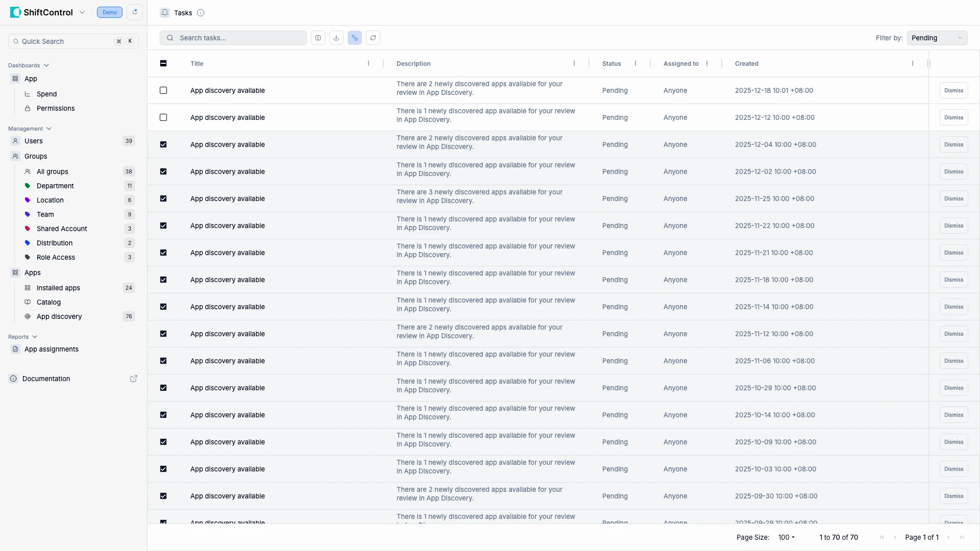
Task: Open Description column menu dots
Action: [574, 64]
